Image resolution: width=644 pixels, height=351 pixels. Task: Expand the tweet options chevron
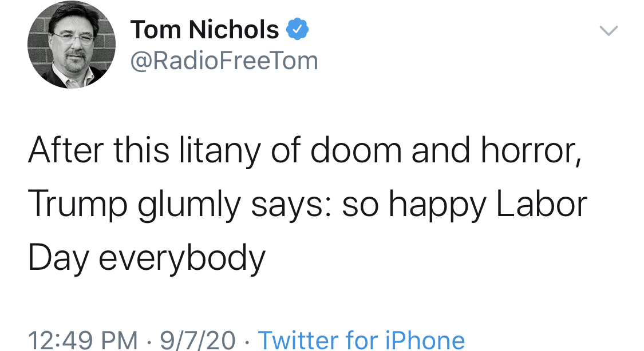coord(609,30)
